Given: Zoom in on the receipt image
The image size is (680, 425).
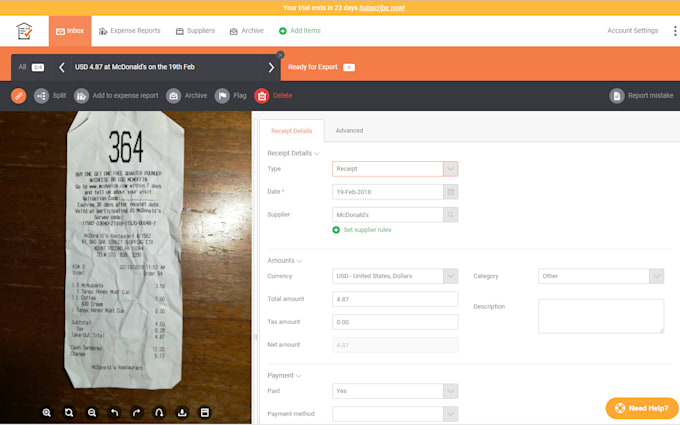Looking at the screenshot, I should (46, 412).
